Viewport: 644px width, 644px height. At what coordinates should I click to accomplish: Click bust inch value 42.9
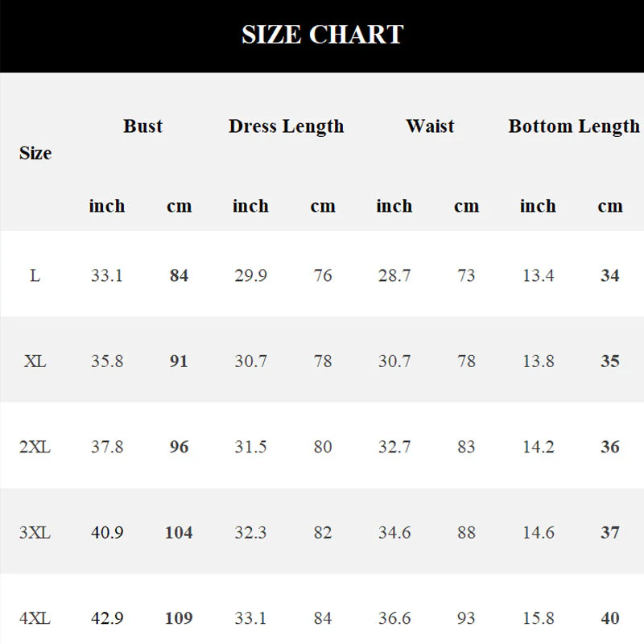tap(107, 618)
